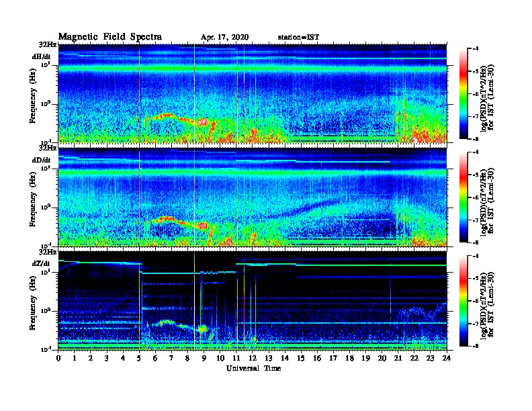Screen dimensions: 532x411
Task: Click the hour '12' tick label
Action: (253, 358)
